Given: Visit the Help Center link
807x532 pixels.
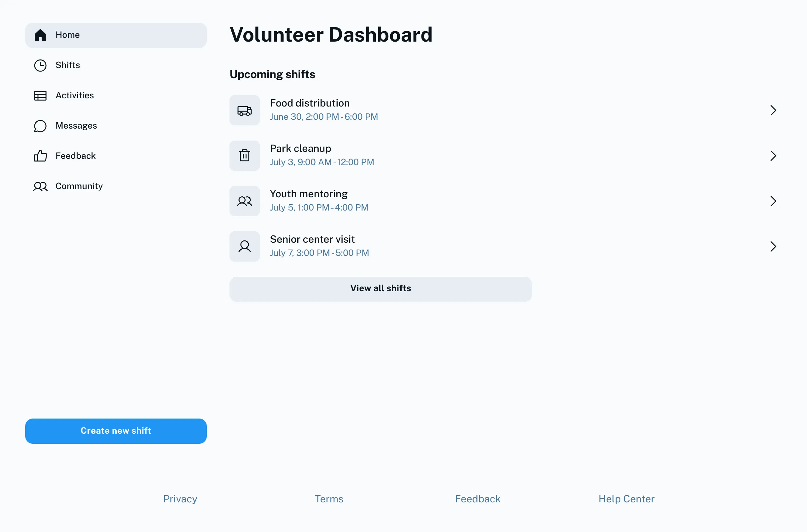Looking at the screenshot, I should pyautogui.click(x=626, y=499).
